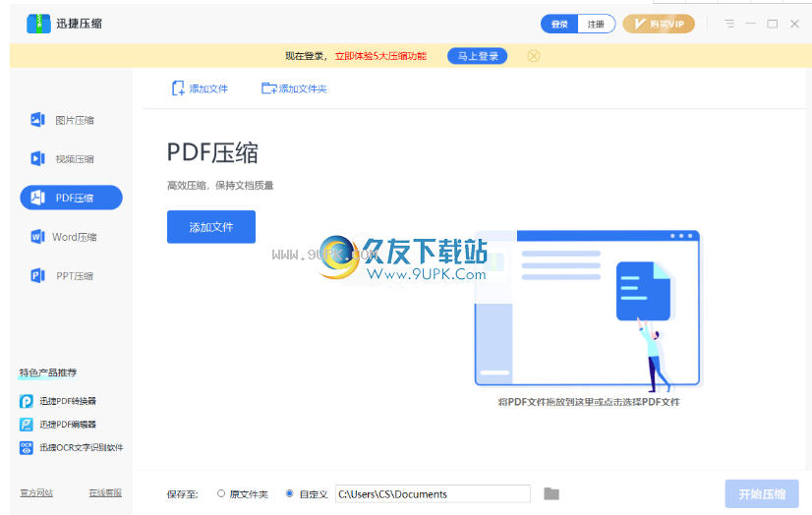Image resolution: width=812 pixels, height=515 pixels.
Task: Dismiss the login banner with the orange X
Action: tap(534, 56)
